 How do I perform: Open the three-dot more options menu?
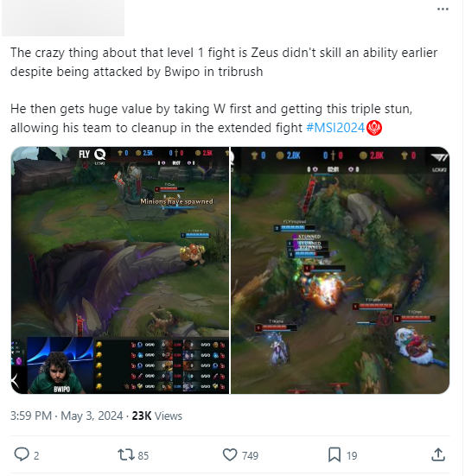443,10
